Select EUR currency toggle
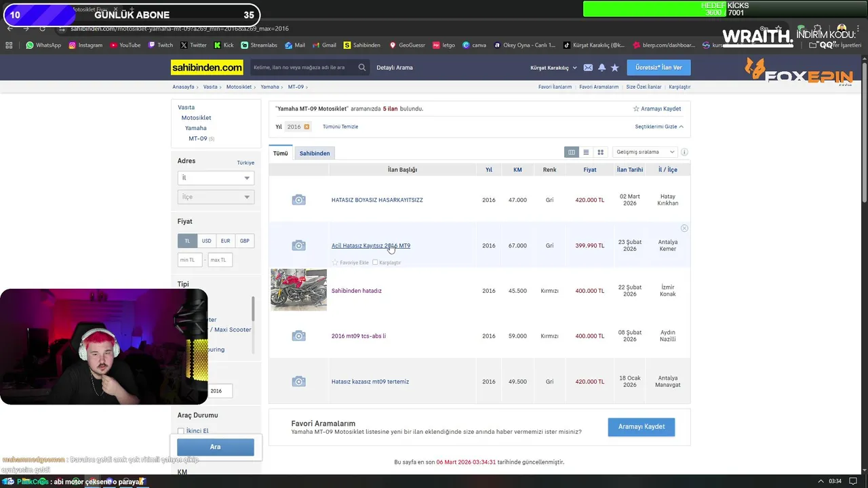Viewport: 868px width, 488px height. 225,241
